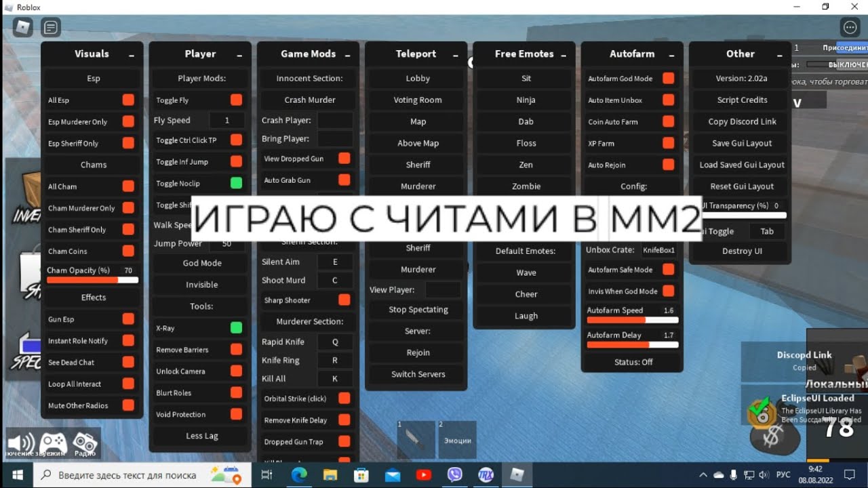The height and width of the screenshot is (488, 868).
Task: Enable Sharp Shooter switch
Action: click(x=344, y=300)
